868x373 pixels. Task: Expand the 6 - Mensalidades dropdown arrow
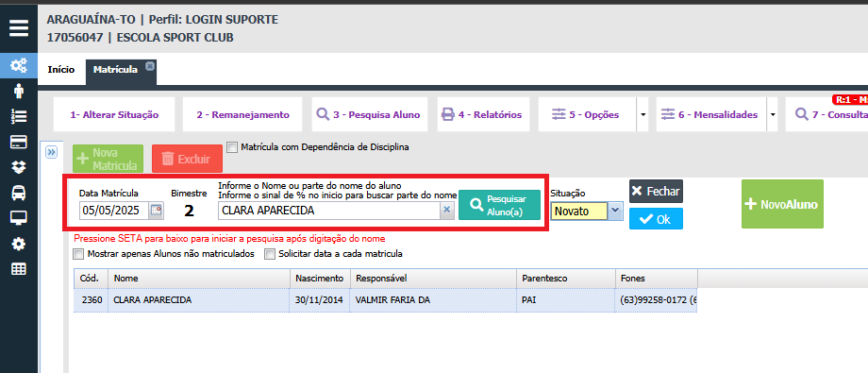772,114
